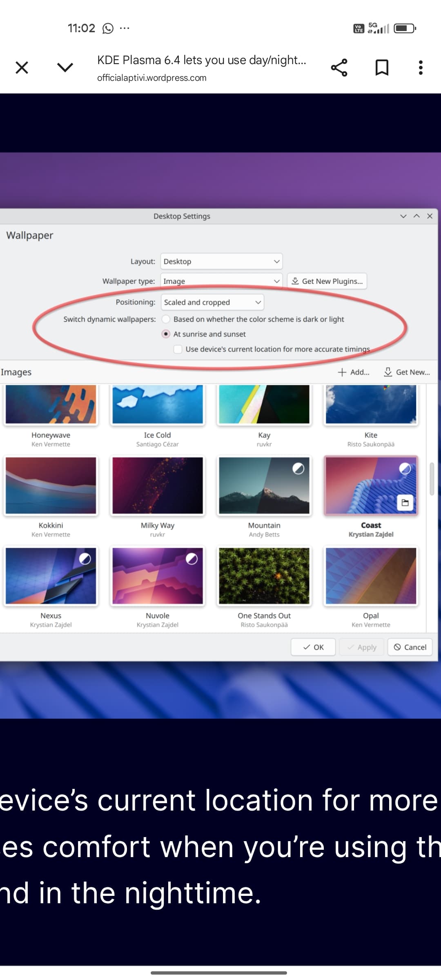Click the Images section label

click(x=16, y=372)
